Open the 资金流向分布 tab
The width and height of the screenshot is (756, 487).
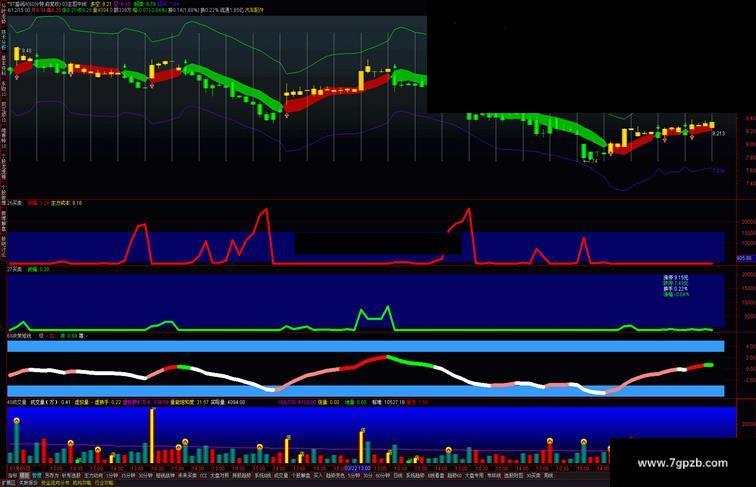click(55, 483)
